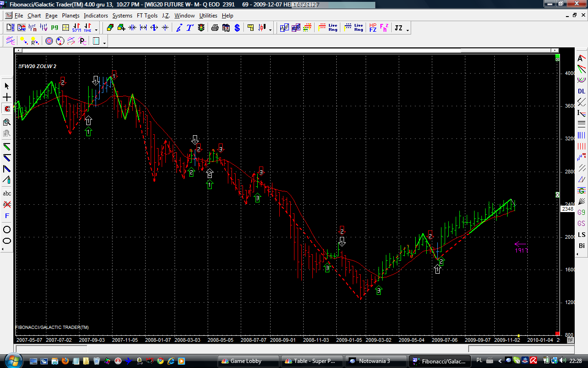
Task: Toggle the LS tool in right sidebar
Action: coord(582,235)
